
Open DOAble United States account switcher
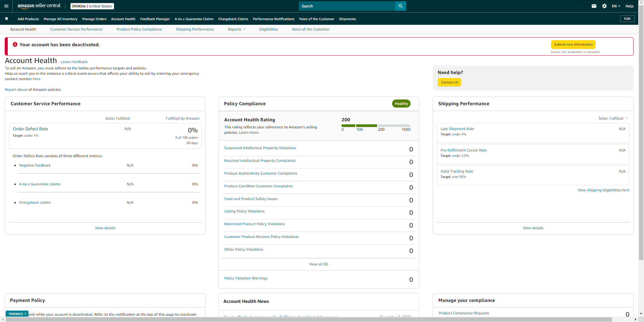(92, 6)
